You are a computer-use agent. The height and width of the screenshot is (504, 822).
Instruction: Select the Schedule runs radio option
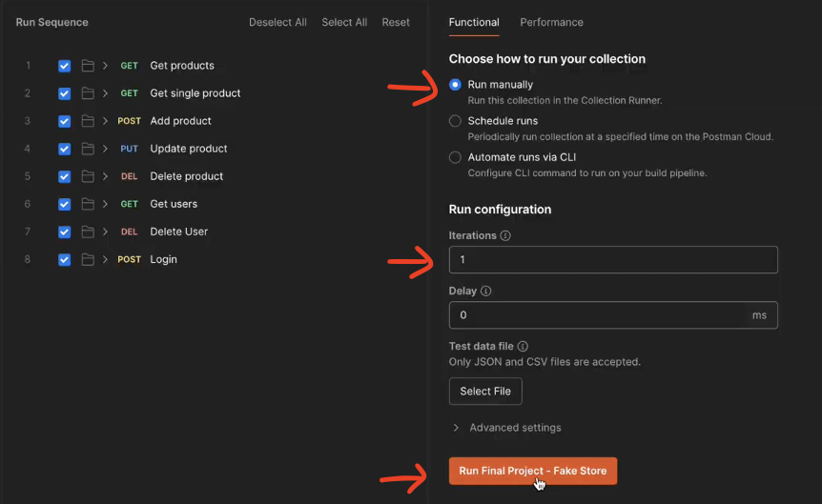[x=455, y=121]
